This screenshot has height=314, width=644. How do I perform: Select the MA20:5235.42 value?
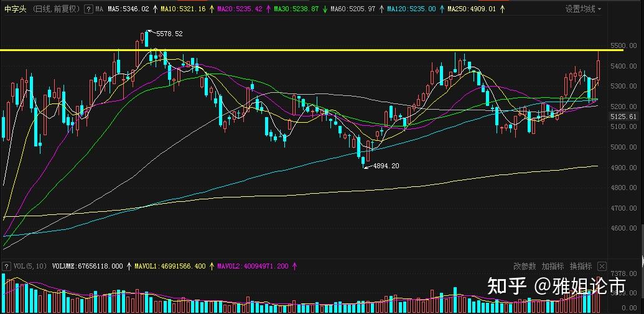pos(240,9)
